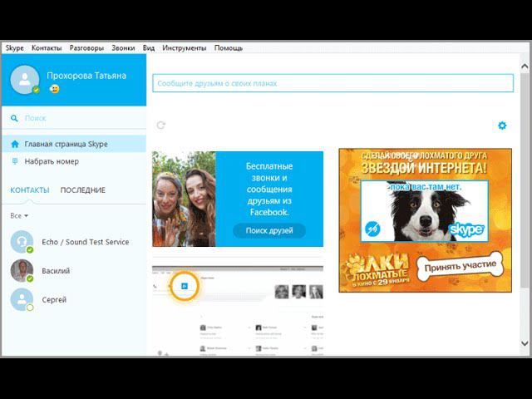Click ЗВЕЗДОЙ ИНТЕРНЕТА ad headline
This screenshot has width=532, height=399.
(424, 168)
